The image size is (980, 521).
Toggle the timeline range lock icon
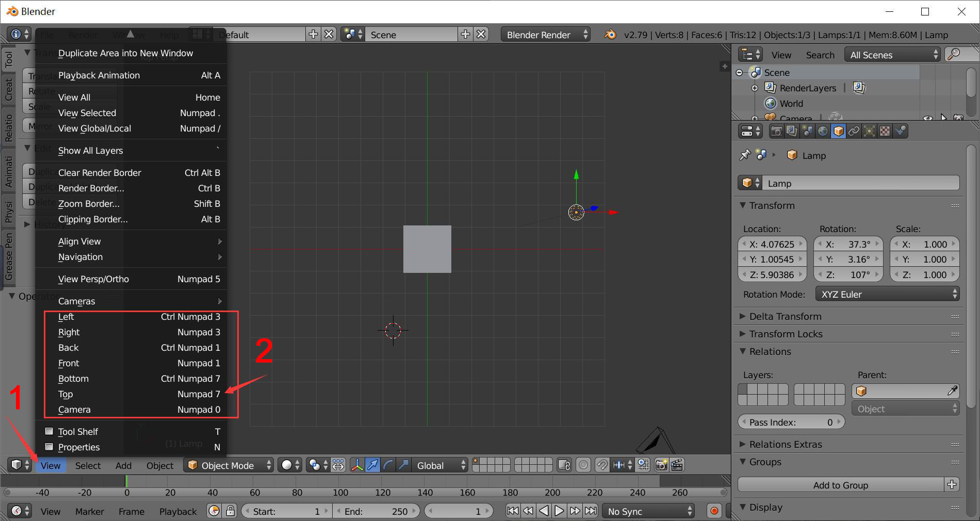click(231, 511)
